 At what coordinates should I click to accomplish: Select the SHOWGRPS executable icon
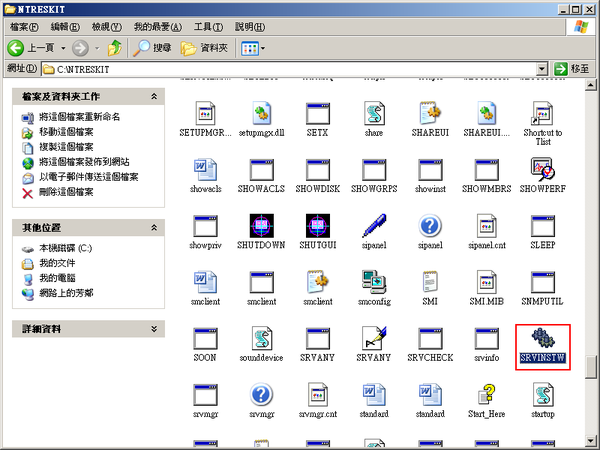pos(374,170)
